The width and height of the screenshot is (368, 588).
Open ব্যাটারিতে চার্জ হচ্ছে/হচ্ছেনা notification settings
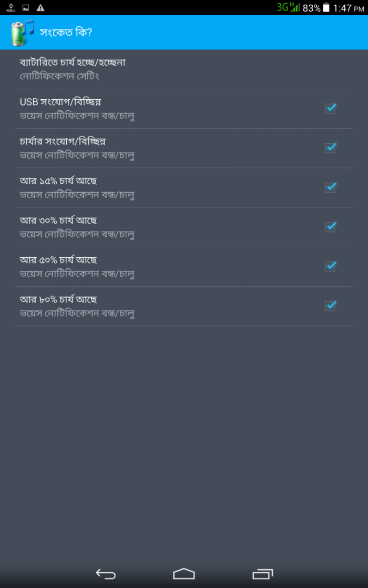pyautogui.click(x=73, y=69)
